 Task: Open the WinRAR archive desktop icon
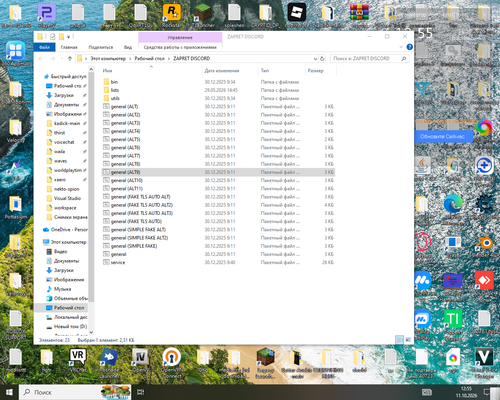pyautogui.click(x=359, y=12)
